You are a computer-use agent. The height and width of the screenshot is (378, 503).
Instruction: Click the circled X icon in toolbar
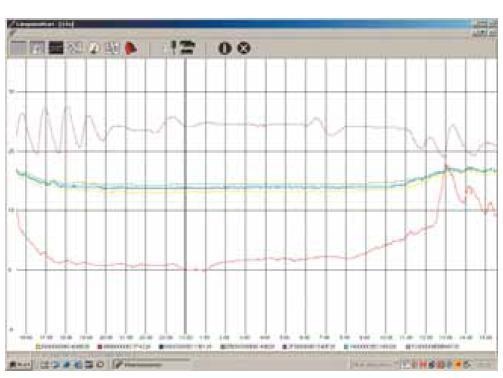point(244,48)
